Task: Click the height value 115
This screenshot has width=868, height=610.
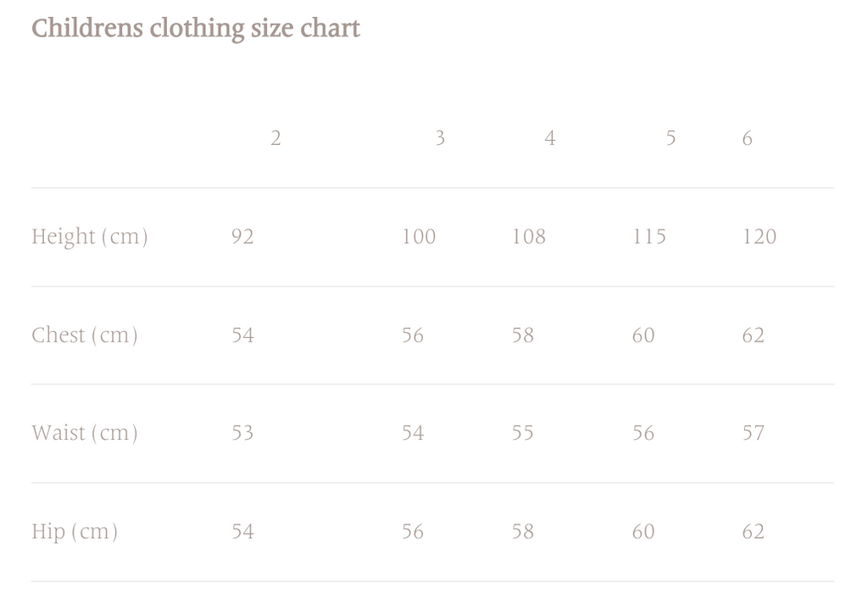Action: [x=649, y=236]
